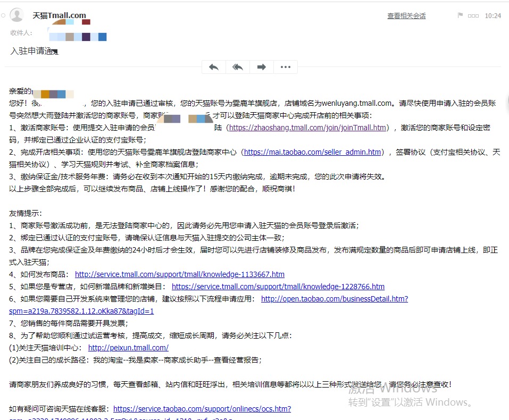Click the line starting 1、商家账号激活成功前
The image size is (509, 420).
click(184, 225)
